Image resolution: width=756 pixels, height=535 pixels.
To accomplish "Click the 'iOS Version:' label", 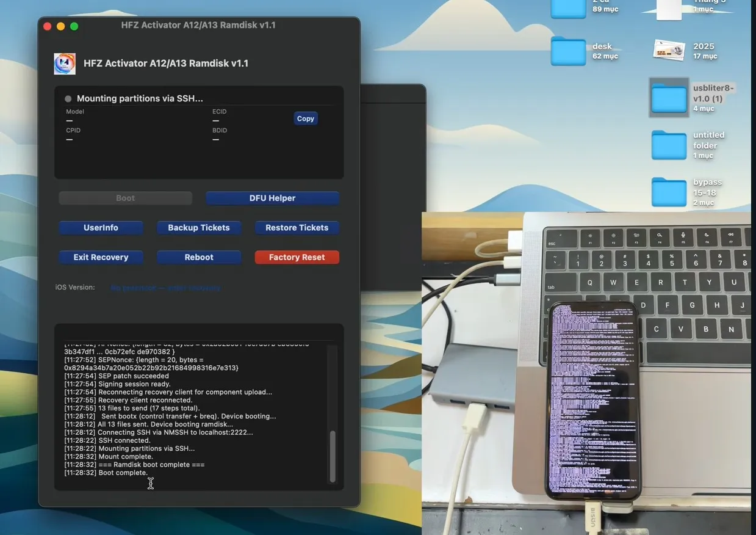I will pos(75,287).
